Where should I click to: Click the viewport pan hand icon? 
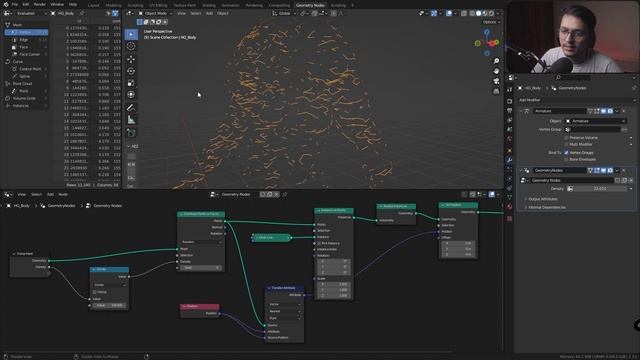click(x=496, y=71)
